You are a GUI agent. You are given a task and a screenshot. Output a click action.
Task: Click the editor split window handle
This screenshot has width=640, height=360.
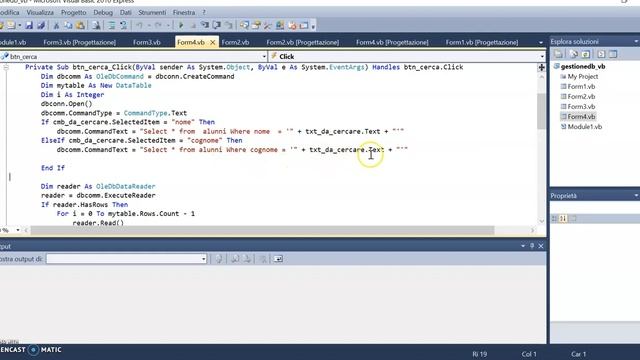click(x=542, y=67)
